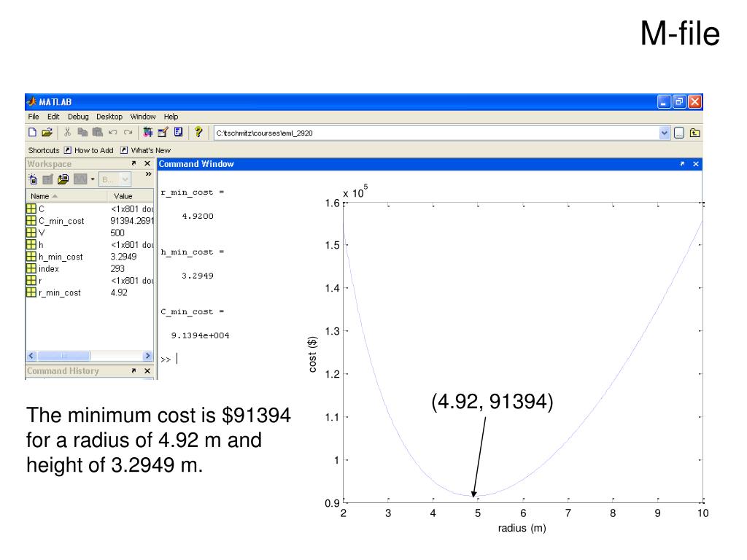747x560 pixels.
Task: Click the left arrow of the Workspace scrollbar
Action: point(31,356)
